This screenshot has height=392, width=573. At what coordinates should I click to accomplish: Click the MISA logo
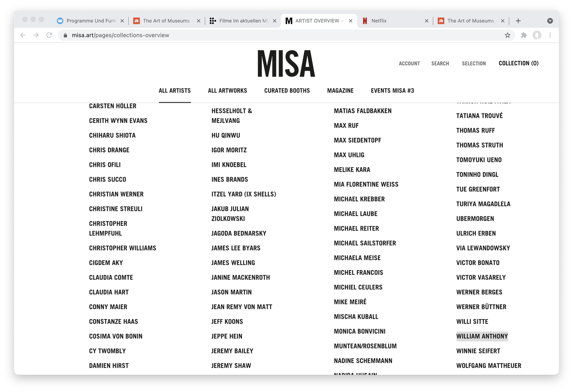point(286,64)
